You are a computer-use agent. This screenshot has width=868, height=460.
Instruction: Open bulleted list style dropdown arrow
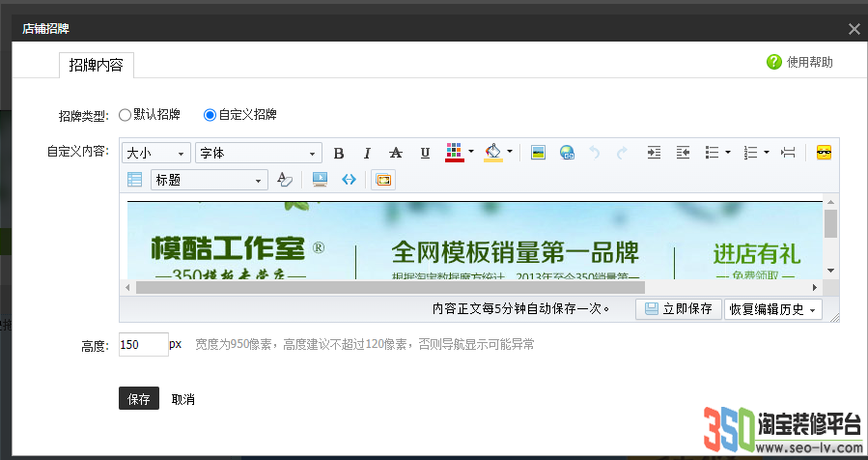click(727, 152)
